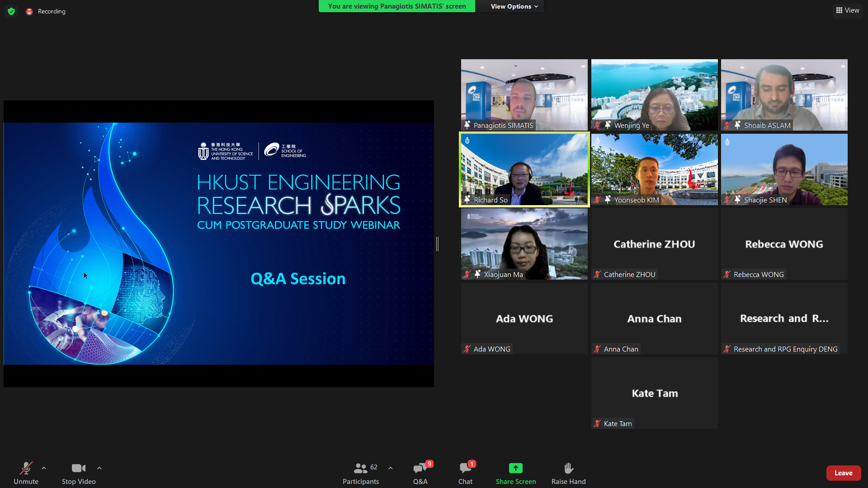Click muted mic icon on Kate Tam
The image size is (868, 488).
click(597, 423)
